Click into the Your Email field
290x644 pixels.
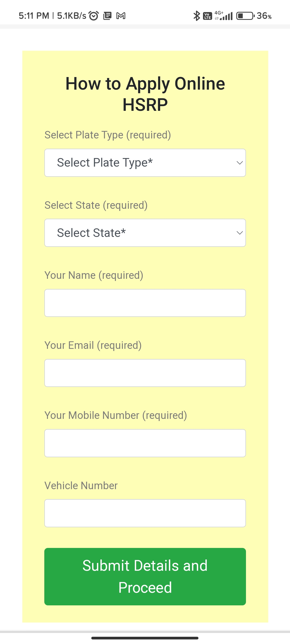pyautogui.click(x=145, y=373)
